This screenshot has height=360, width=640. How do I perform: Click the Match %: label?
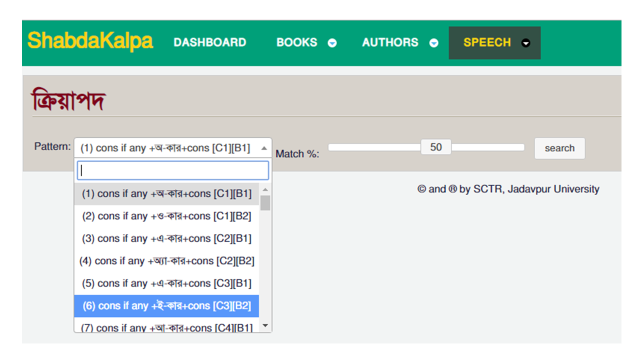(x=297, y=154)
